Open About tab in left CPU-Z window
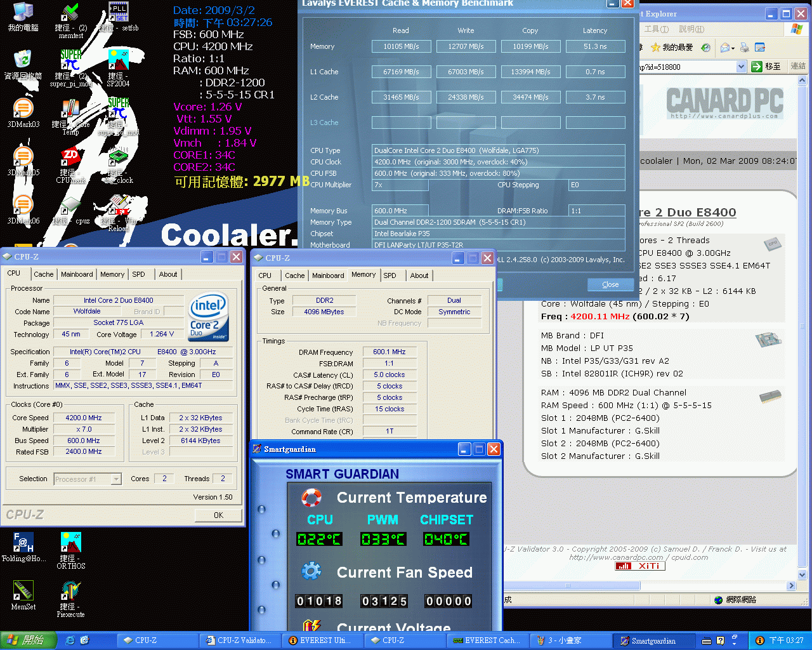Viewport: 812px width, 650px height. (x=168, y=274)
